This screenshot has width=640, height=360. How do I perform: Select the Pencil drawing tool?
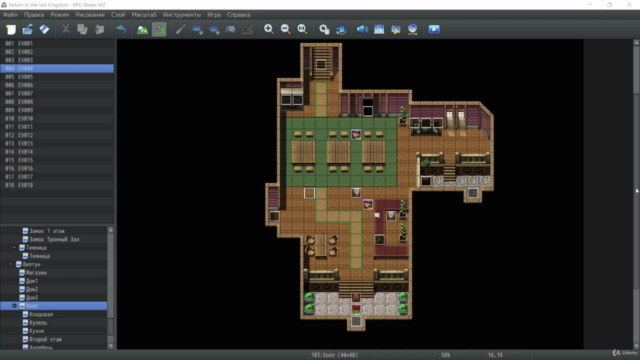pos(180,29)
